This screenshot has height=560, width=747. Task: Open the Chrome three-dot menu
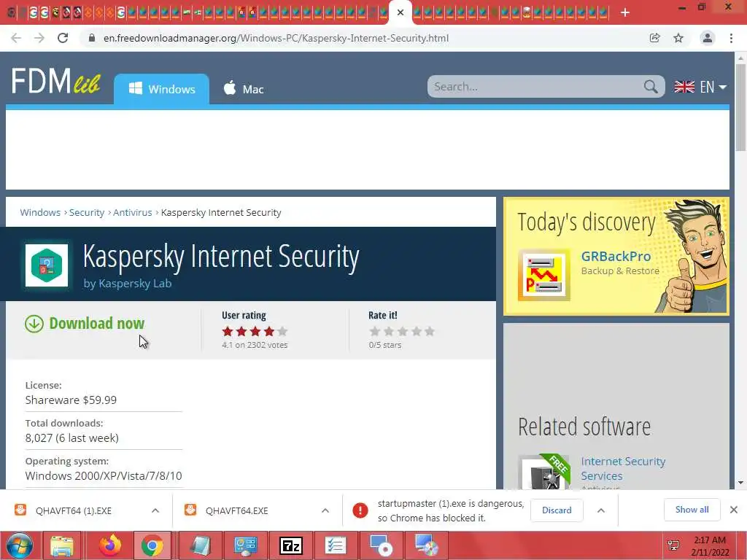[x=731, y=38]
